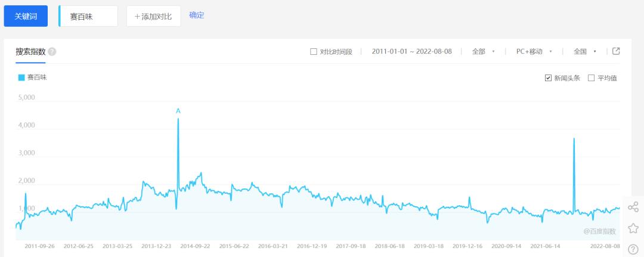This screenshot has height=257, width=644.
Task: Click the 5,000 y-axis value label
Action: pos(27,98)
